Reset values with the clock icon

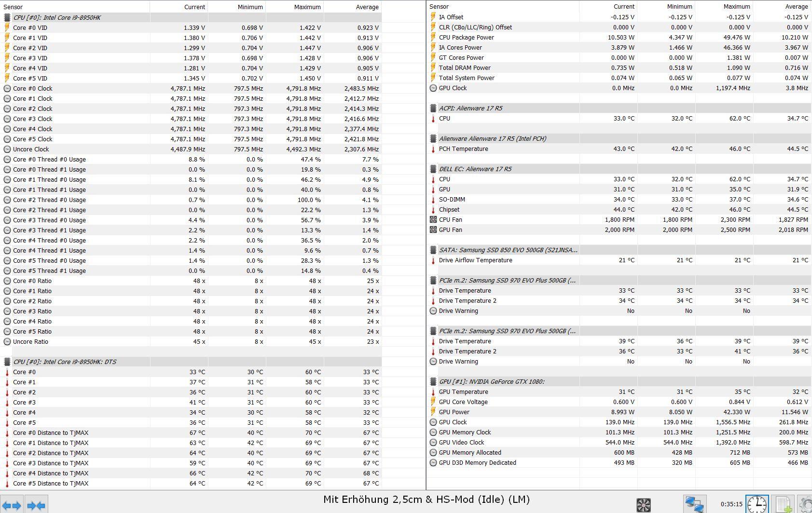[x=757, y=504]
